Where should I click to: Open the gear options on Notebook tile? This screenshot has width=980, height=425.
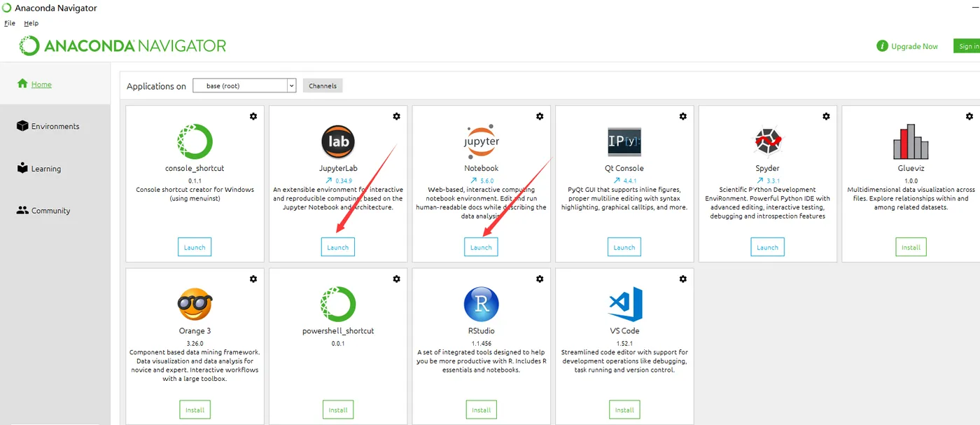pos(540,116)
